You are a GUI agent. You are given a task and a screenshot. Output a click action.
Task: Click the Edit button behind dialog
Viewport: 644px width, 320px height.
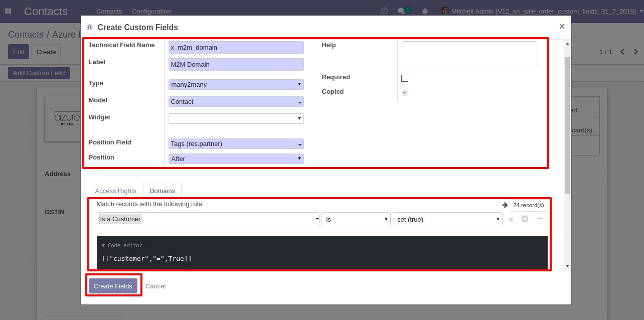tap(19, 52)
